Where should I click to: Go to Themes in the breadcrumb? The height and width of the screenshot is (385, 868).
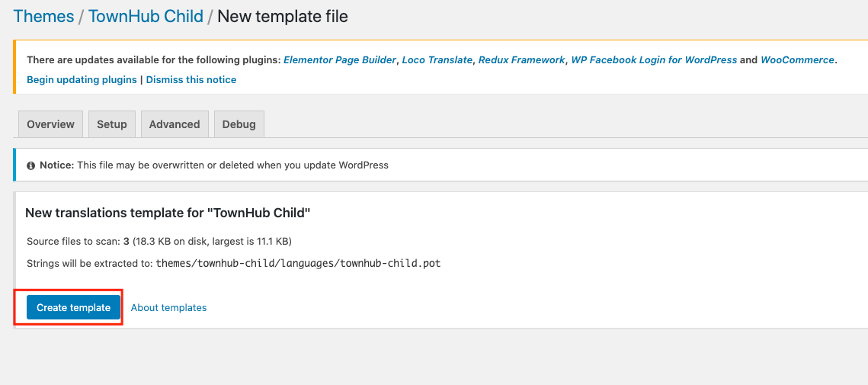pyautogui.click(x=43, y=16)
